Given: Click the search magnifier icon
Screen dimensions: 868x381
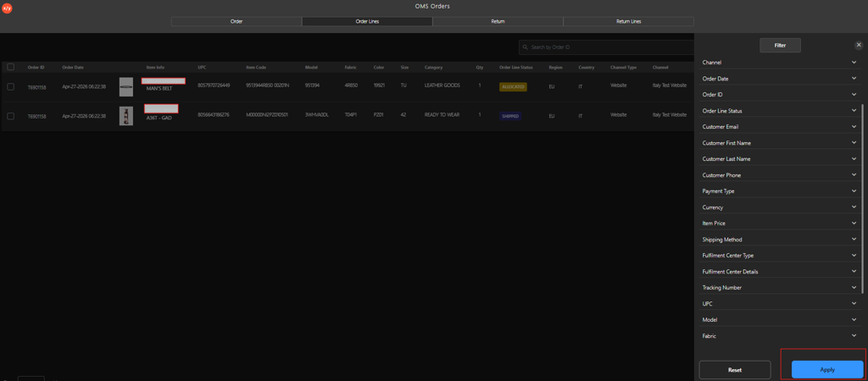Looking at the screenshot, I should 525,47.
